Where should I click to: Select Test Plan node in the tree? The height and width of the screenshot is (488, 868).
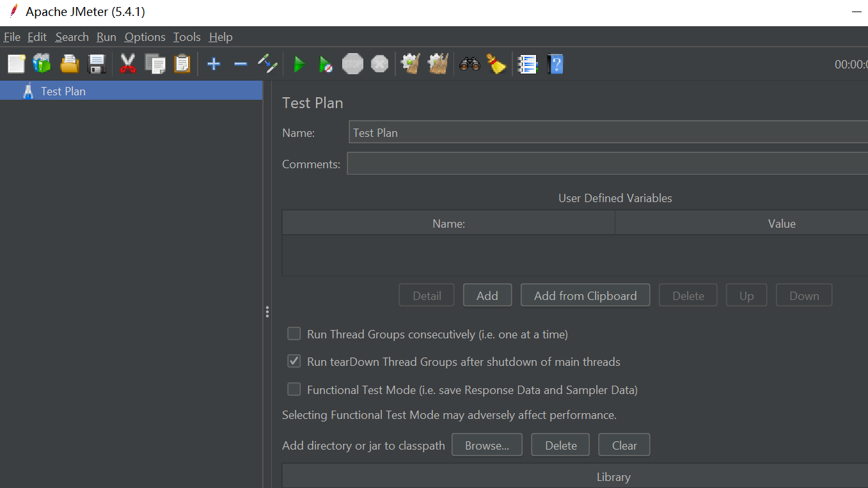tap(63, 91)
